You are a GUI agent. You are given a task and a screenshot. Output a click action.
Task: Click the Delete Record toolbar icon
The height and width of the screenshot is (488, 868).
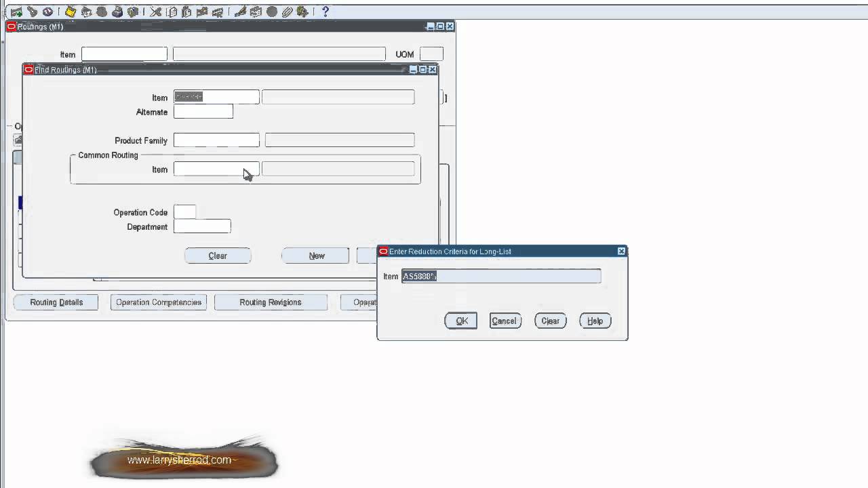(218, 12)
